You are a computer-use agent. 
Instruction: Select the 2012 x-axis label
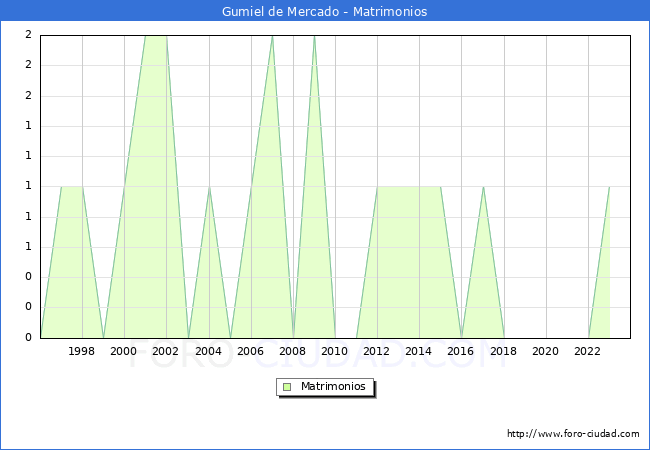[376, 351]
